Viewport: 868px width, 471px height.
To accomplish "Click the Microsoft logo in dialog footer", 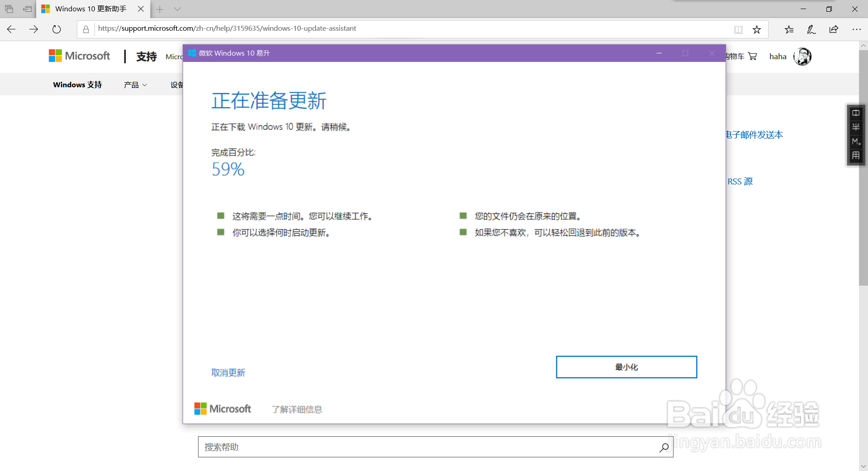I will 223,409.
